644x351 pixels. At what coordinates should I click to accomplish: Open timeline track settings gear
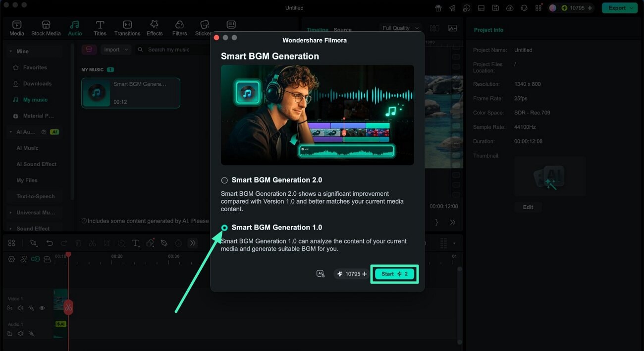point(11,259)
